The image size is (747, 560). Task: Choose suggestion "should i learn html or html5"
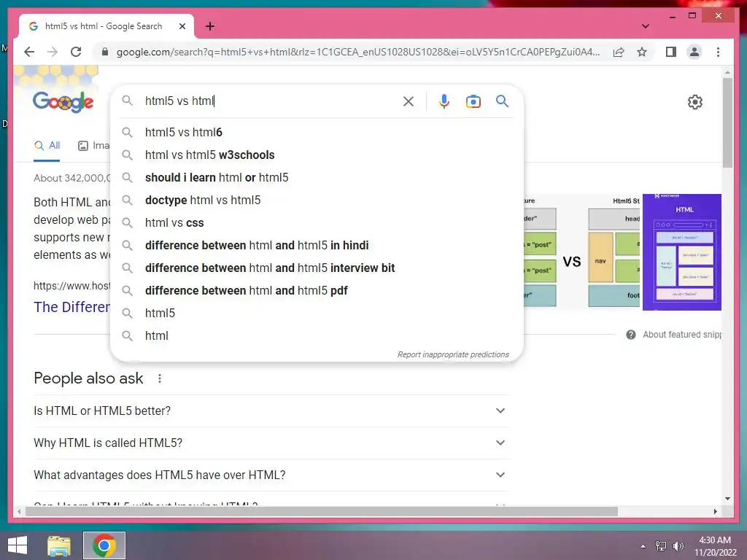click(317, 178)
